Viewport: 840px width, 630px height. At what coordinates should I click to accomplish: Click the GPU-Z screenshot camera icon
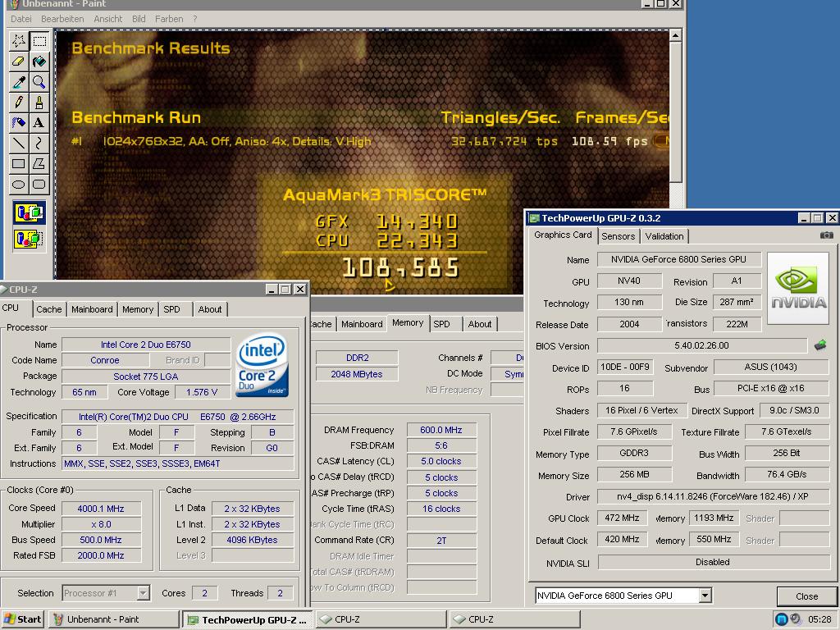point(826,235)
